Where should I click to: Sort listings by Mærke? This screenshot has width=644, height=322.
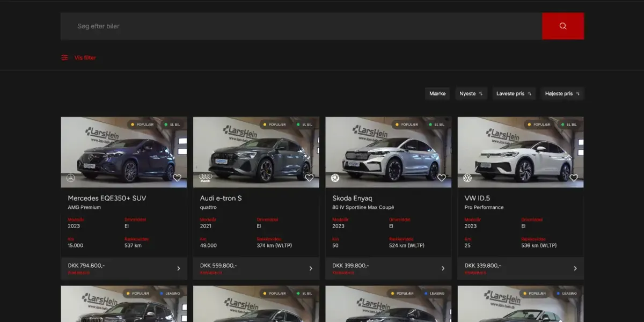coord(437,93)
